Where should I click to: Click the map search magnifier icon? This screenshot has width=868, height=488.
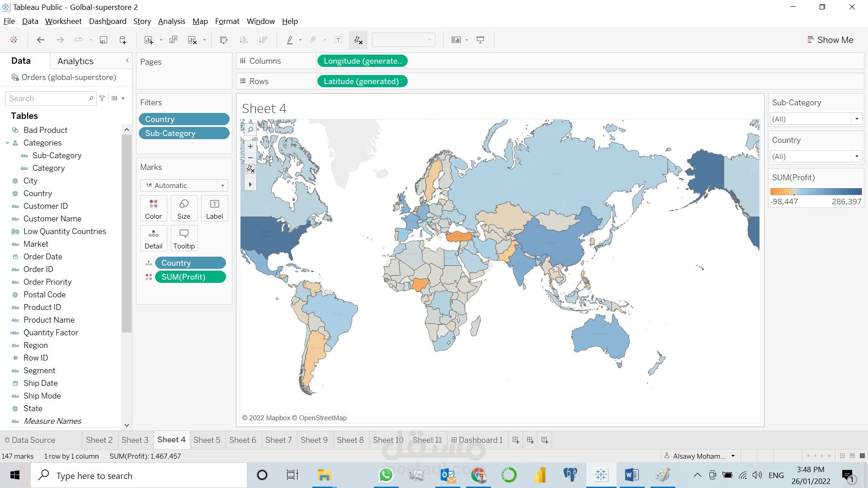tap(250, 130)
